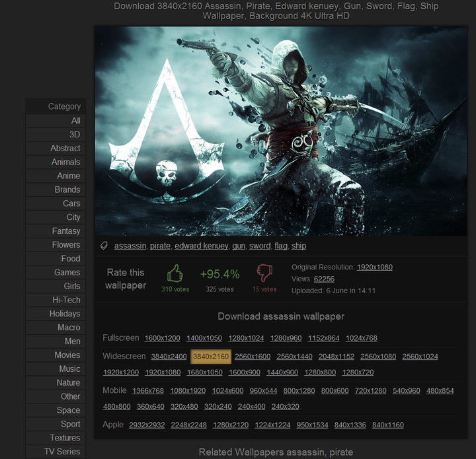This screenshot has width=476, height=459.
Task: Open the City category
Action: [56, 217]
